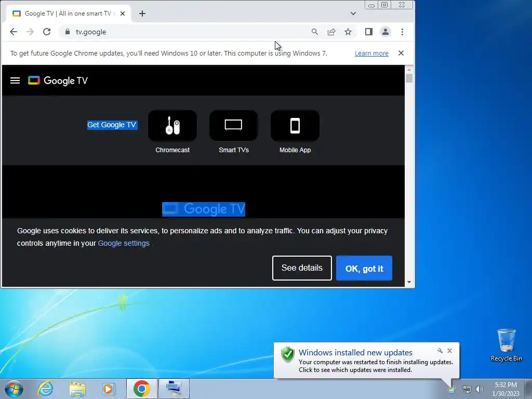
Task: Click the Smart TVs label
Action: [x=234, y=150]
